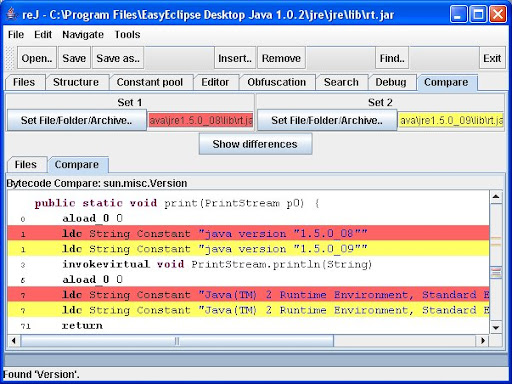The image size is (512, 384).
Task: Switch to the Structure tab
Action: coord(76,82)
